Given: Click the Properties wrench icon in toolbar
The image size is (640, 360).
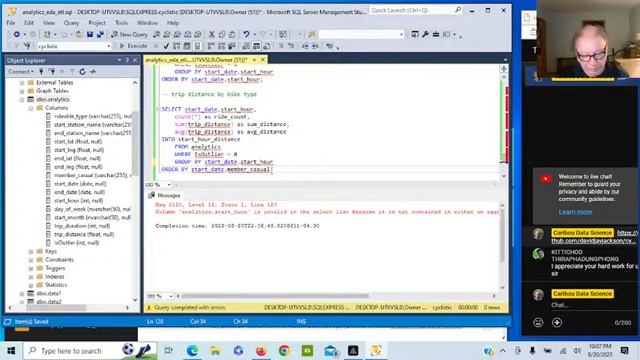Looking at the screenshot, I should pyautogui.click(x=425, y=35).
